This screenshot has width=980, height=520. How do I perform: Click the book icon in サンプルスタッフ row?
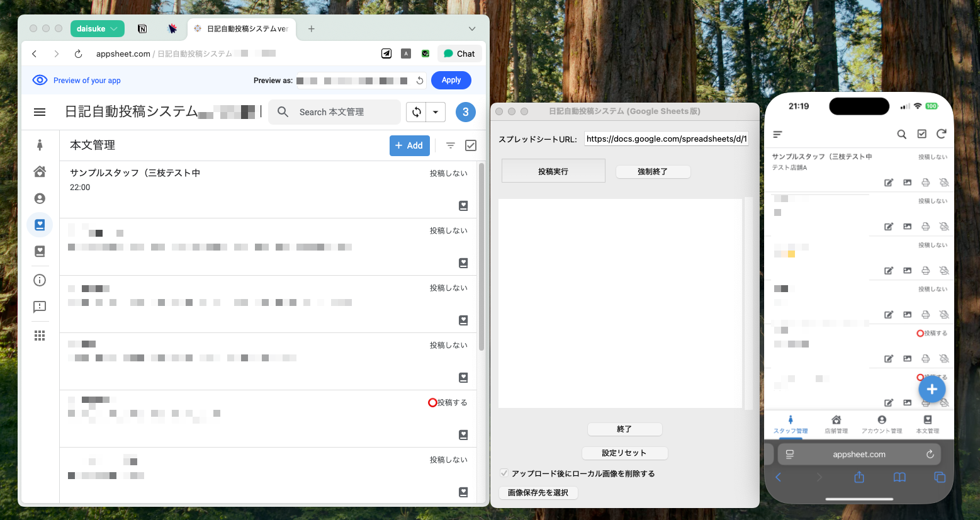(463, 206)
